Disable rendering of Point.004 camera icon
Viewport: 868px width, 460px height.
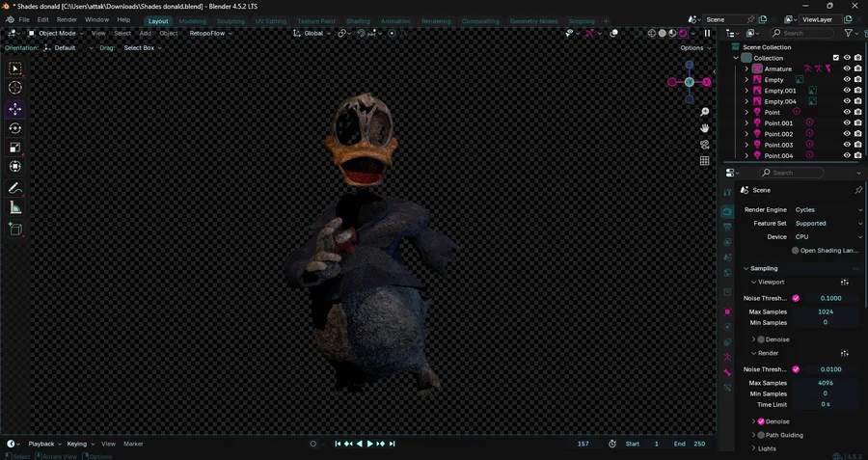tap(857, 155)
